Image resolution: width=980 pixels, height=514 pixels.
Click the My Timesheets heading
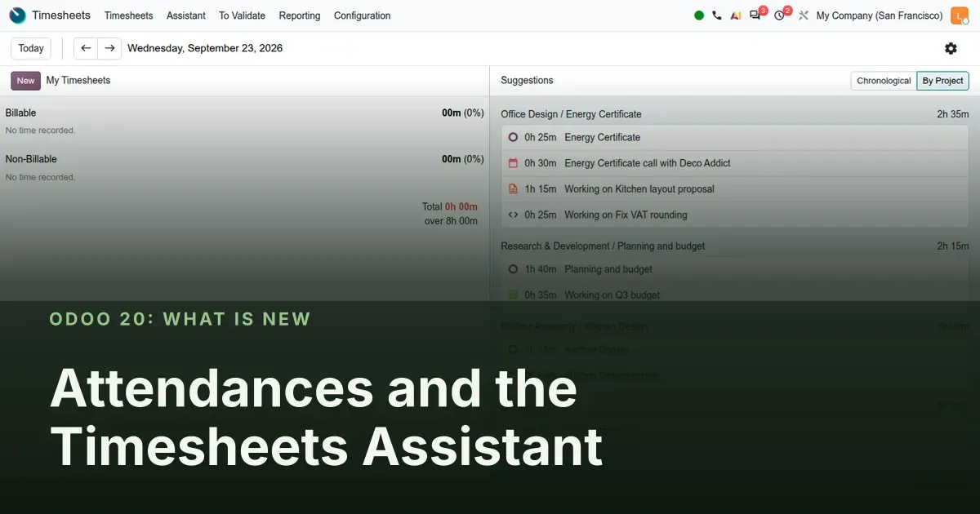(78, 80)
